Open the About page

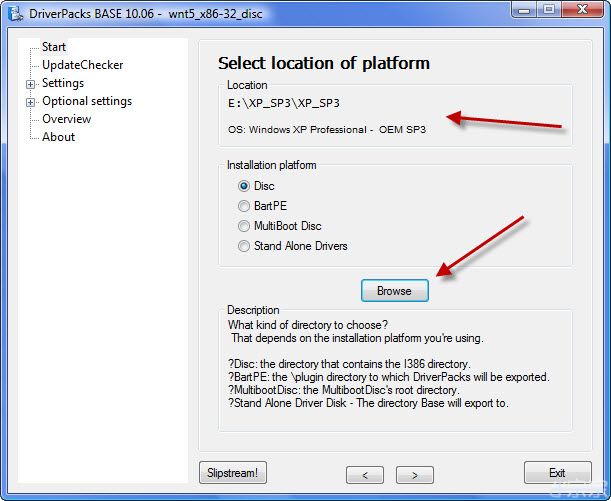pos(58,137)
